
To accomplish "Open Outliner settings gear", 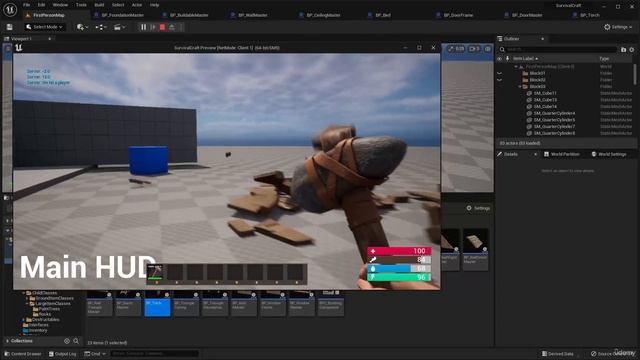I will pyautogui.click(x=632, y=49).
